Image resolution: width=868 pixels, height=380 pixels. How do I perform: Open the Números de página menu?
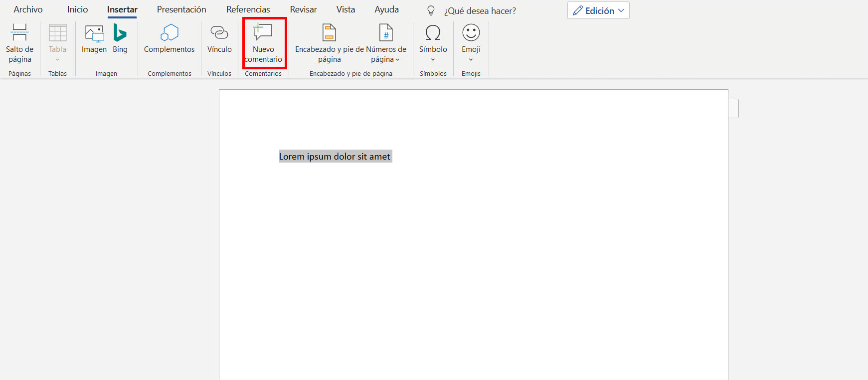[x=386, y=43]
